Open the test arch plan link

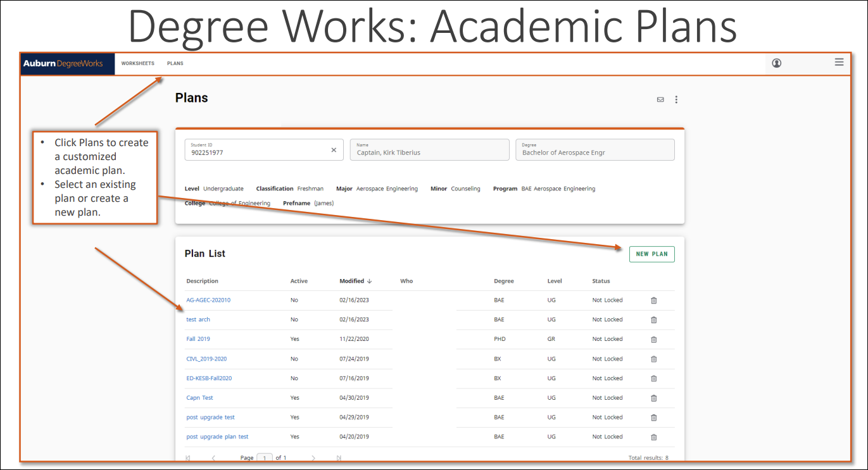tap(198, 319)
